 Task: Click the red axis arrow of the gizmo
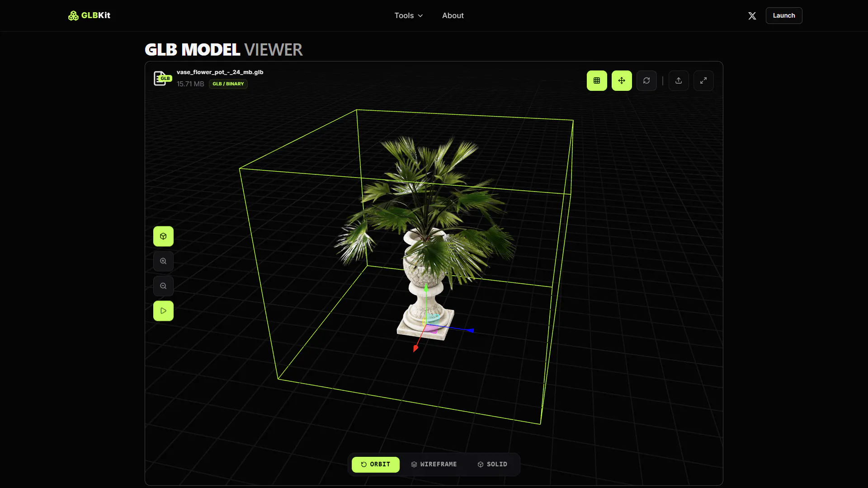415,348
